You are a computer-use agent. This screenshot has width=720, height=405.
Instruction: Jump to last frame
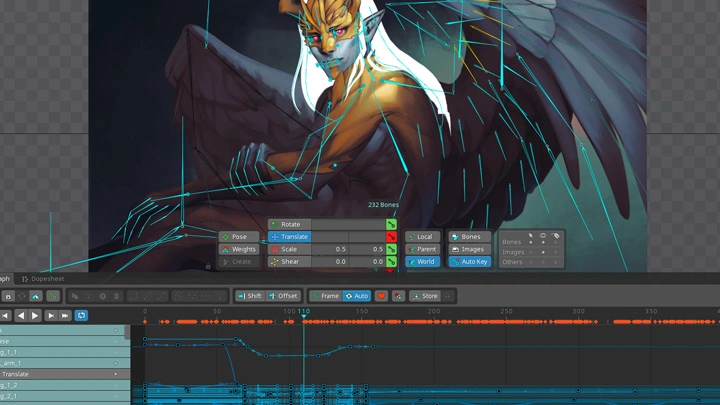(x=65, y=315)
